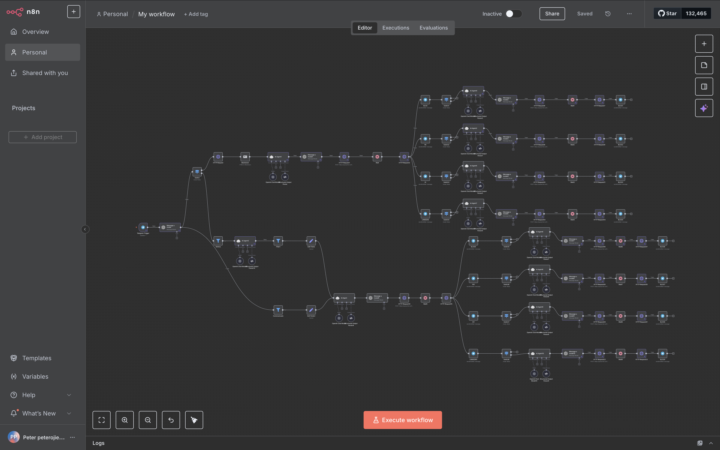Click the Add project button

[x=42, y=137]
